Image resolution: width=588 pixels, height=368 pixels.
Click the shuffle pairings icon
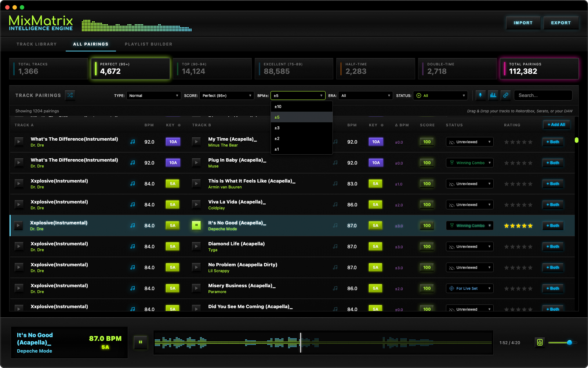click(x=70, y=95)
